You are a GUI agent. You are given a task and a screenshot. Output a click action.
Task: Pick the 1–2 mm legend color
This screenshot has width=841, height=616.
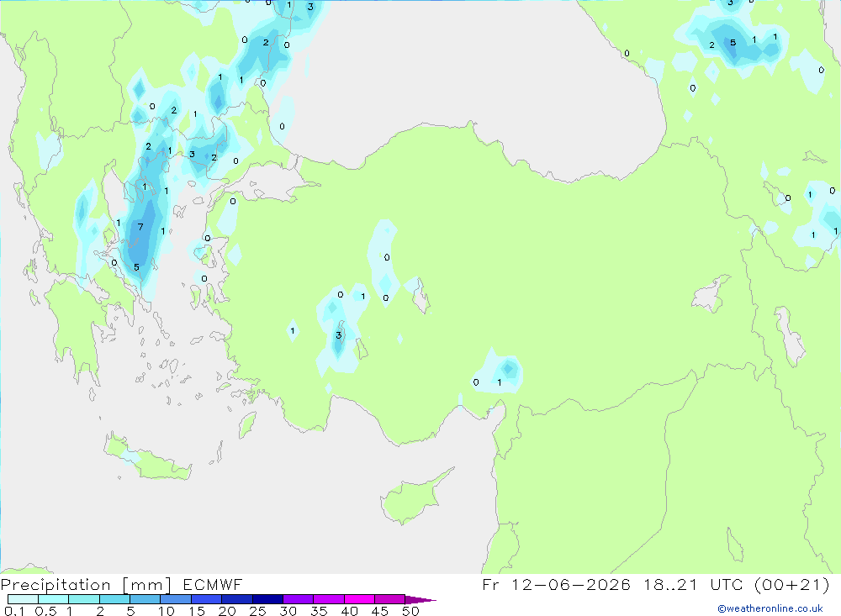[x=84, y=599]
